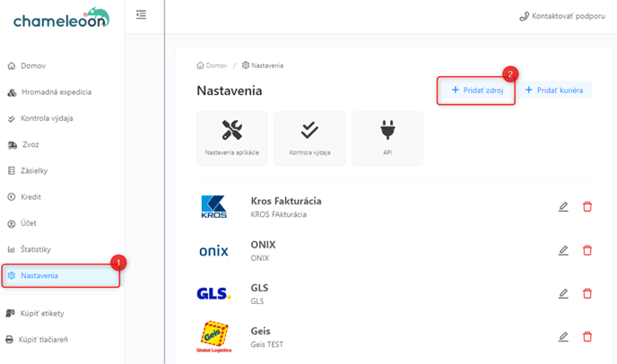Viewport: 617px width, 364px height.
Task: Open Účet in the sidebar
Action: 22,223
